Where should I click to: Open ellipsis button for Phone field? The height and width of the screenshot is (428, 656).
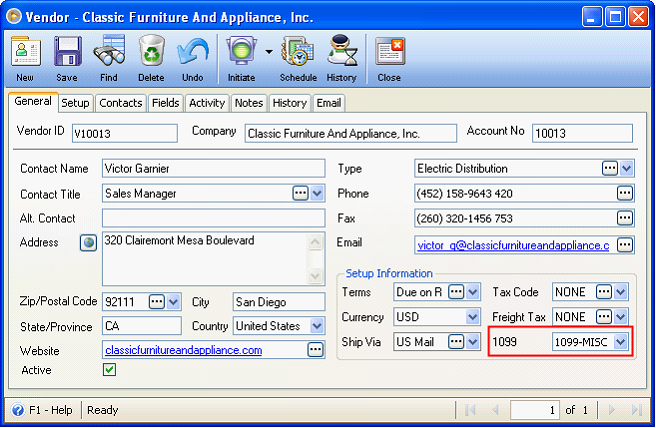(625, 193)
